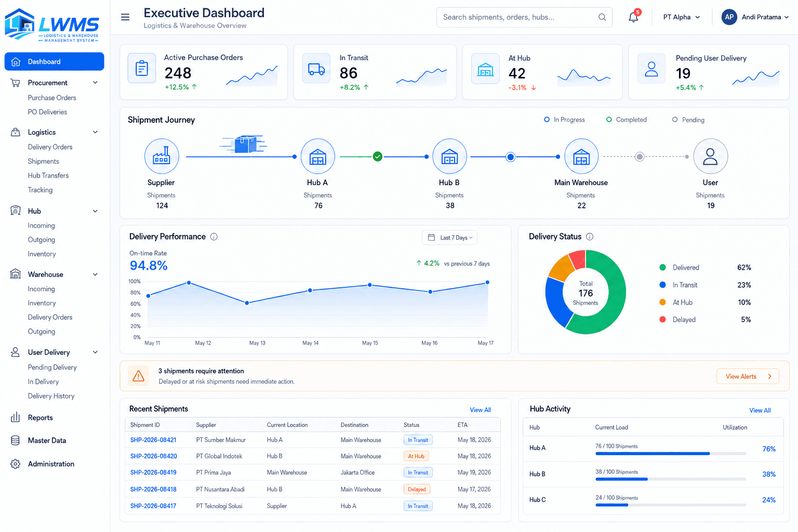Click the Hub A utilization bar
This screenshot has width=798, height=532.
(671, 454)
